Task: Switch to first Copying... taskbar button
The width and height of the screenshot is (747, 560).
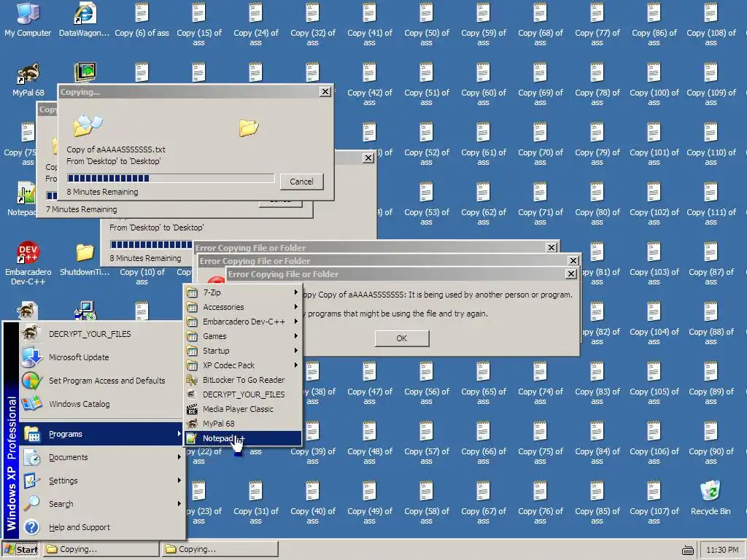Action: (101, 549)
